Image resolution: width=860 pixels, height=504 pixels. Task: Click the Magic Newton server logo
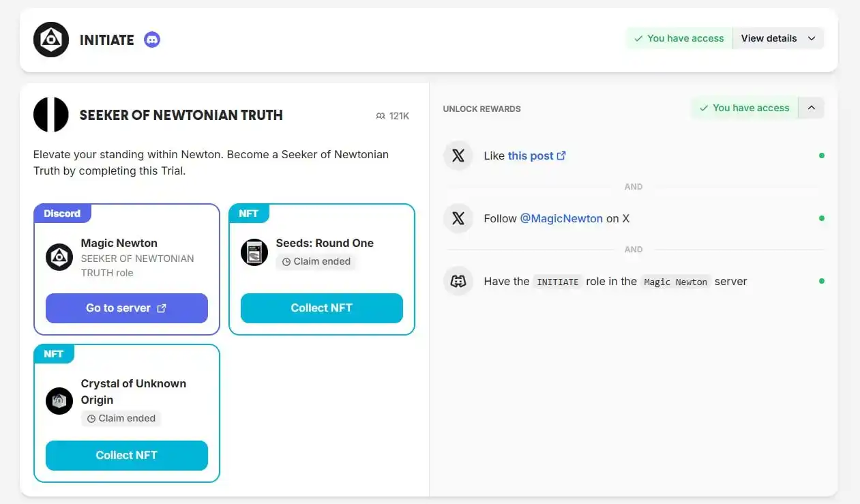point(59,257)
